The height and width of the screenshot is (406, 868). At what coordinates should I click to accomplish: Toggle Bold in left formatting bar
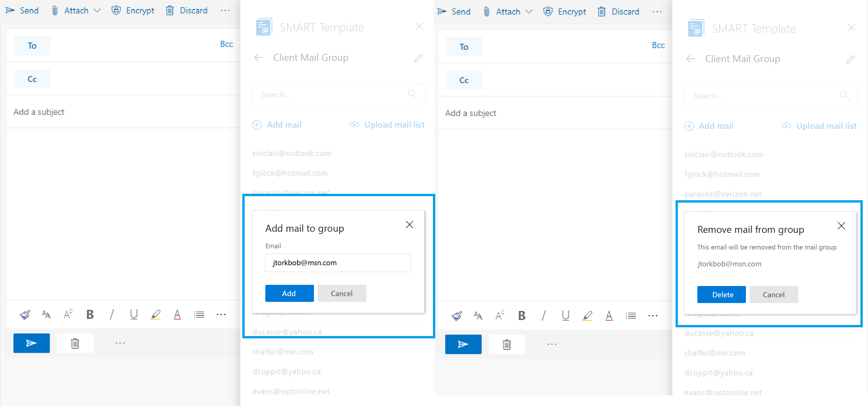(90, 314)
